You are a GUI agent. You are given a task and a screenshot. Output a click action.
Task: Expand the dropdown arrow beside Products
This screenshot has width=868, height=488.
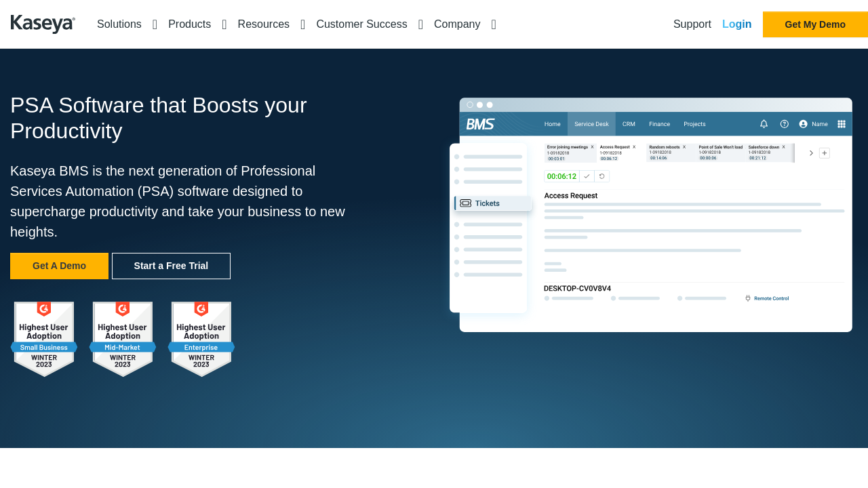[224, 25]
